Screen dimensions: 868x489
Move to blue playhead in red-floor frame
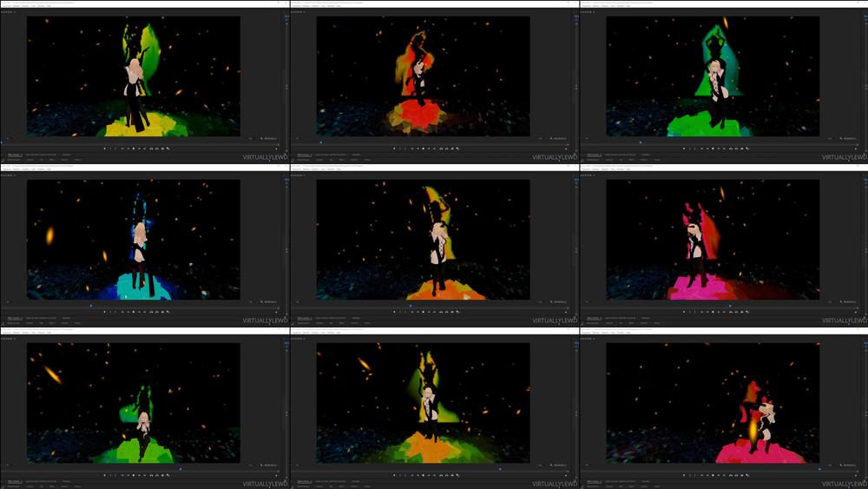(320, 142)
